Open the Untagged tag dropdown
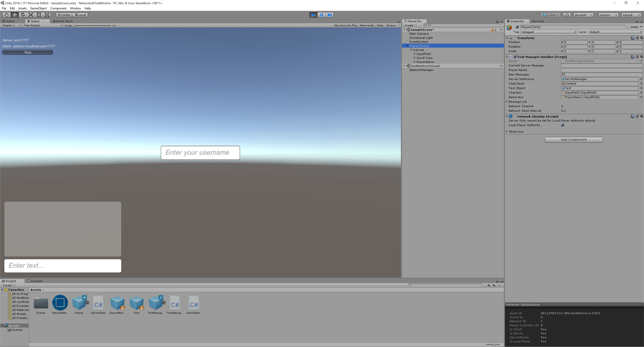This screenshot has height=347, width=644. [x=548, y=32]
